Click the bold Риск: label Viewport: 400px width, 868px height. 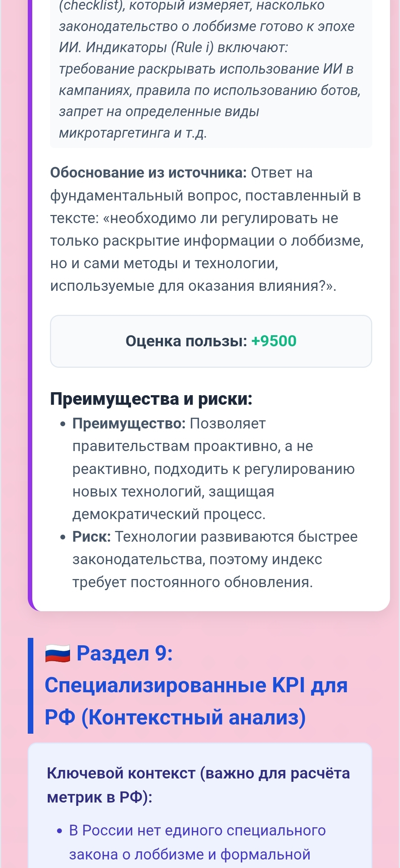coord(91,537)
